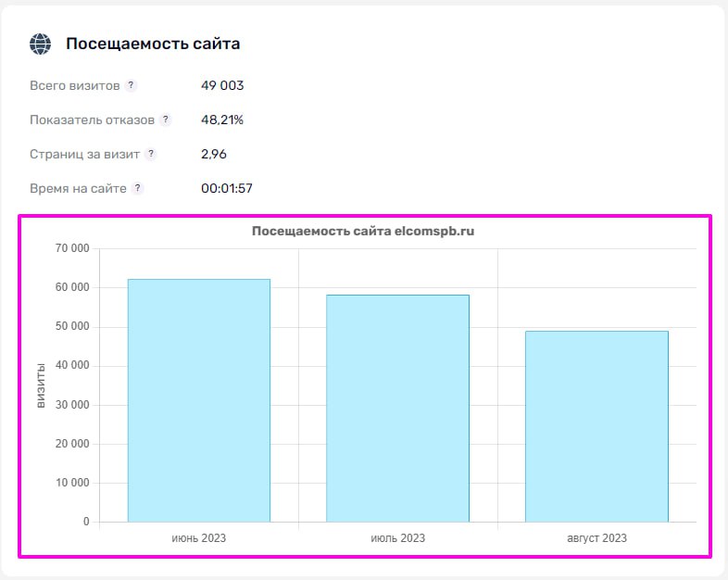Click the июнь 2023 axis label
Screen dimensions: 728x580
[x=199, y=538]
